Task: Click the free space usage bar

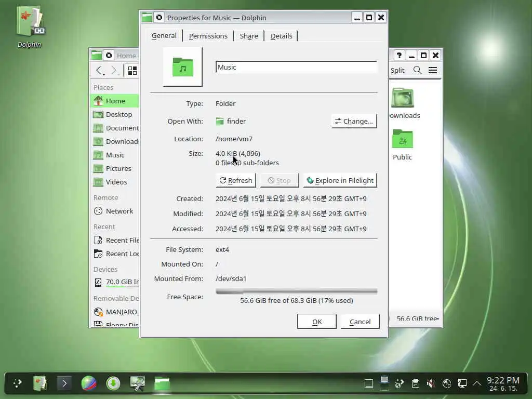Action: (x=296, y=291)
